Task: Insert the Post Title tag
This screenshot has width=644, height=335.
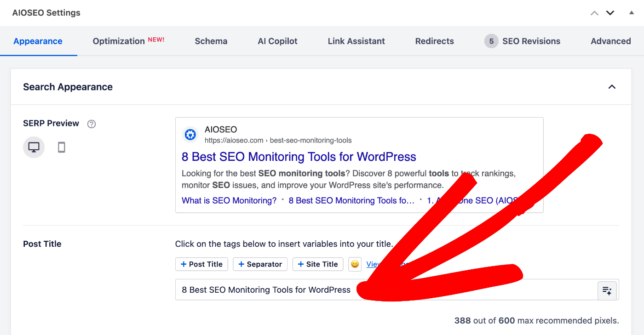Action: click(x=201, y=264)
